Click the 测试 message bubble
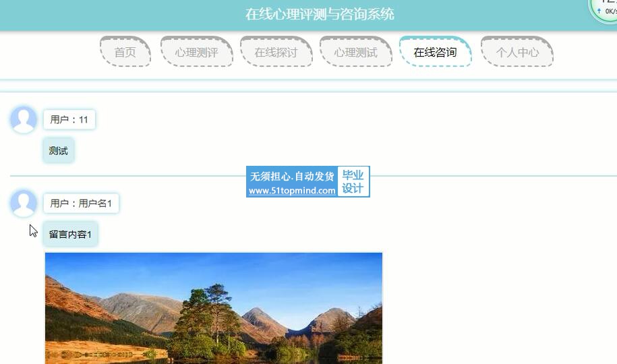The width and height of the screenshot is (617, 364). pyautogui.click(x=59, y=150)
